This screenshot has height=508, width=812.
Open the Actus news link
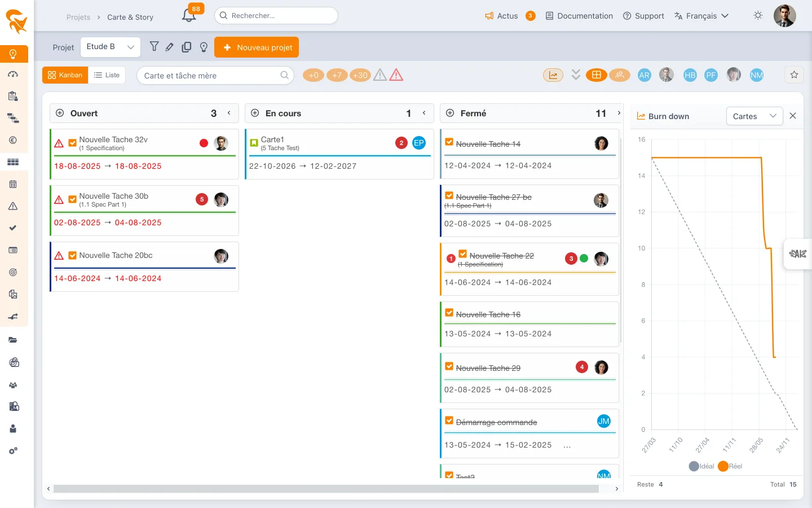[501, 16]
